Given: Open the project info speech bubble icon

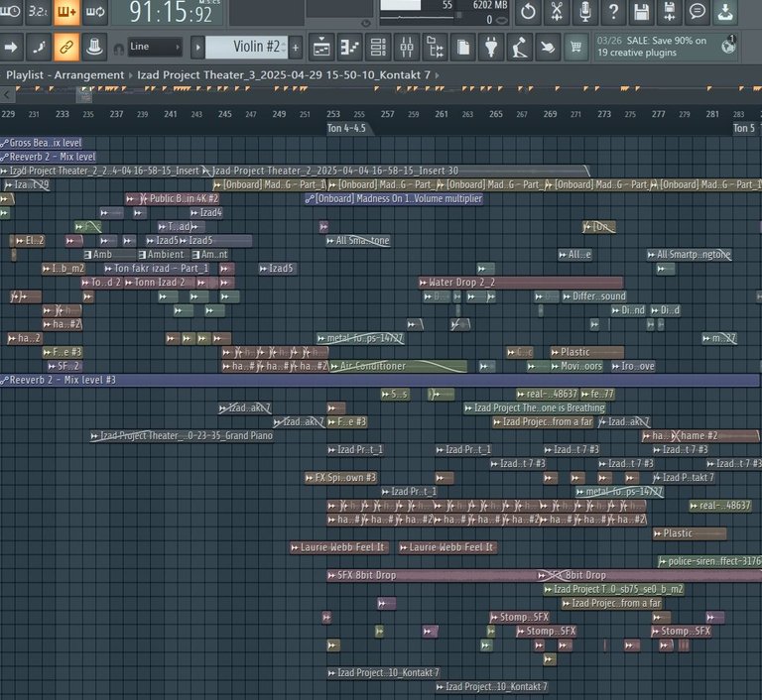Looking at the screenshot, I should (x=698, y=11).
